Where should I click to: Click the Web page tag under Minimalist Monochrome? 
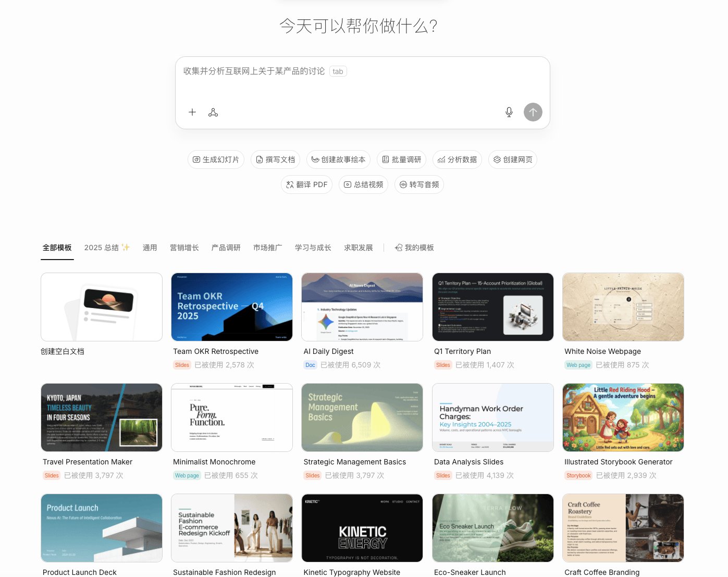click(x=187, y=475)
